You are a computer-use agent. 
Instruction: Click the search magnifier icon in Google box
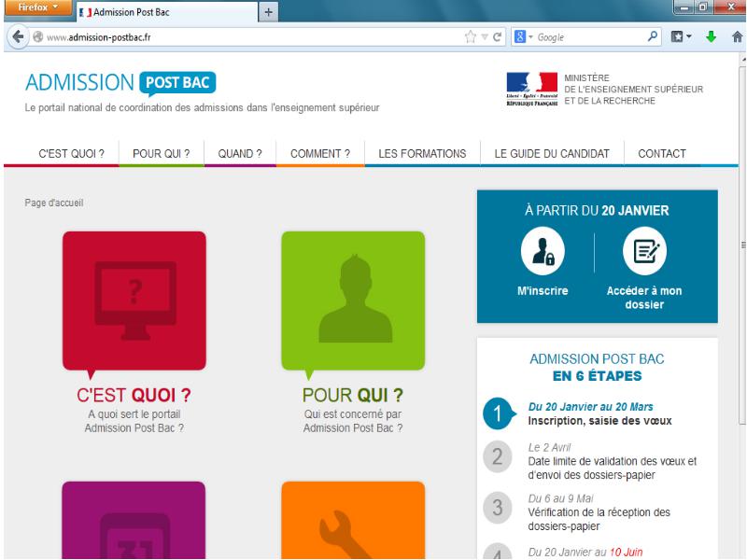pyautogui.click(x=652, y=36)
